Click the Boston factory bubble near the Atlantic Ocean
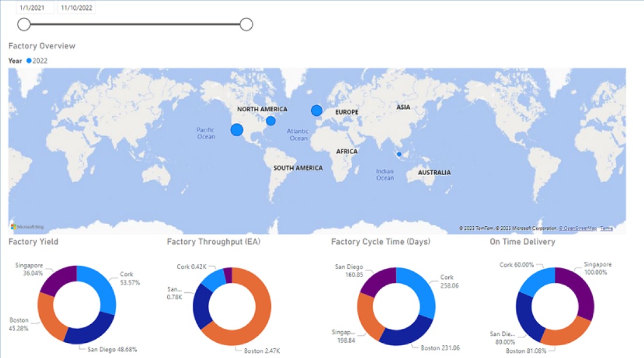The width and height of the screenshot is (644, 358). (x=270, y=120)
